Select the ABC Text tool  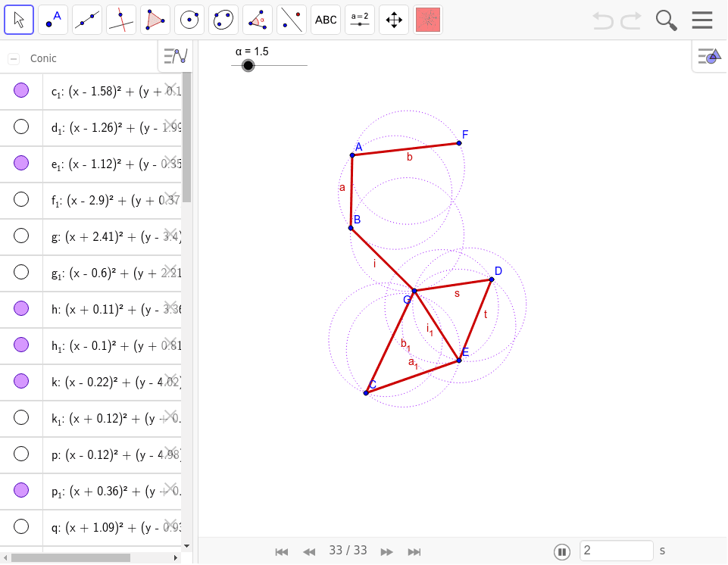tap(325, 19)
